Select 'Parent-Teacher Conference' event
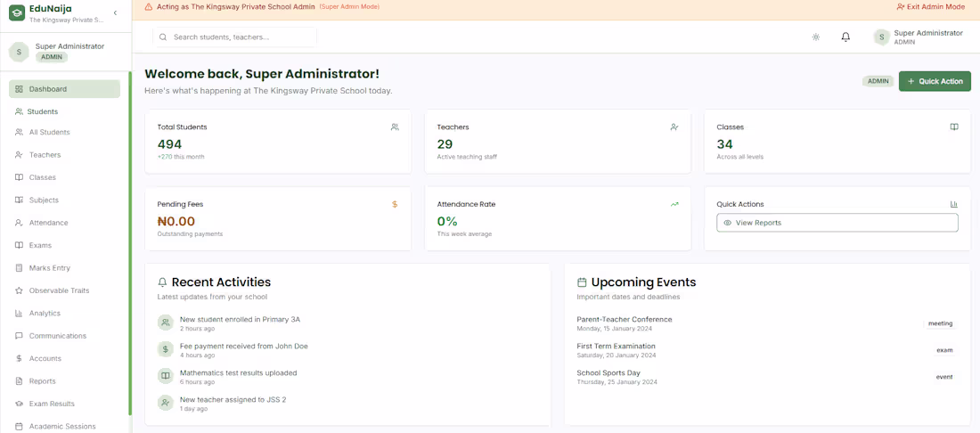 [x=625, y=319]
